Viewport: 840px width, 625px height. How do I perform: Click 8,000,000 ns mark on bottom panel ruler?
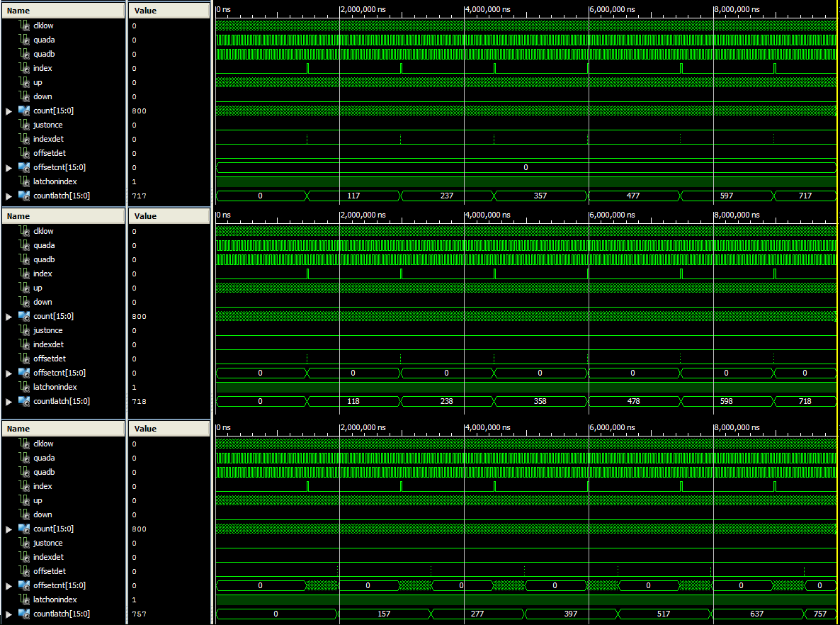point(737,427)
